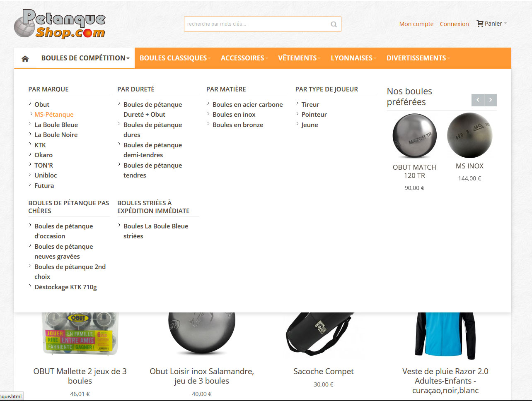Click the PetanqueShop.com logo
This screenshot has height=401, width=532.
tap(60, 24)
